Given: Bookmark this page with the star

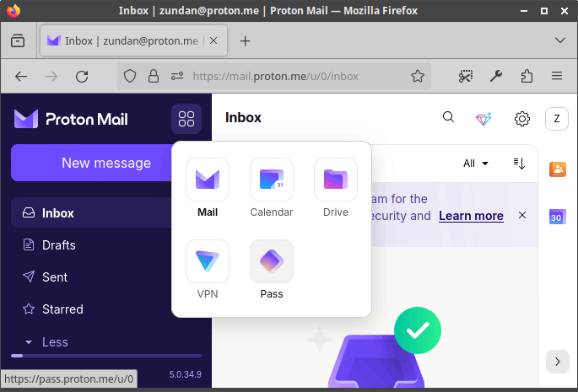Looking at the screenshot, I should pos(418,76).
